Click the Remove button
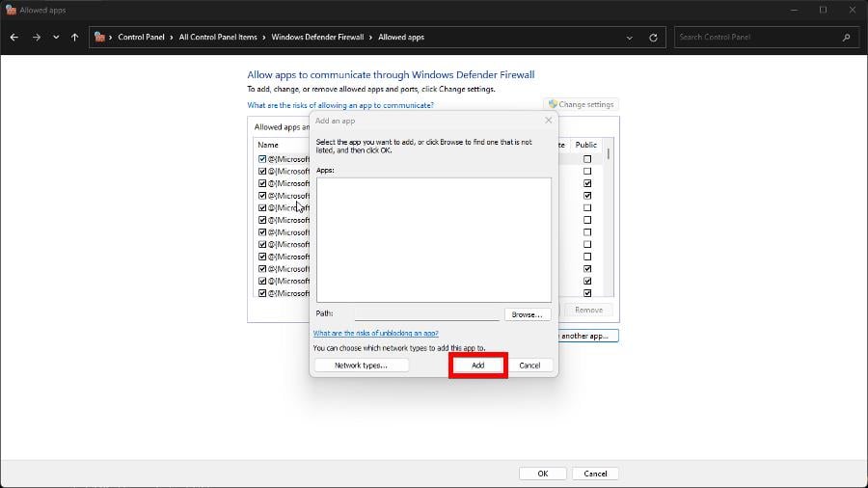Viewport: 868px width, 488px height. [x=588, y=310]
